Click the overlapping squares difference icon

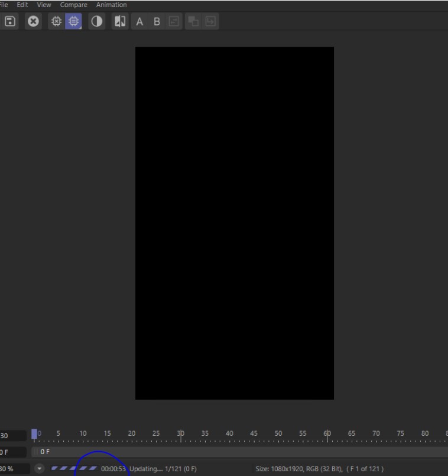[193, 21]
